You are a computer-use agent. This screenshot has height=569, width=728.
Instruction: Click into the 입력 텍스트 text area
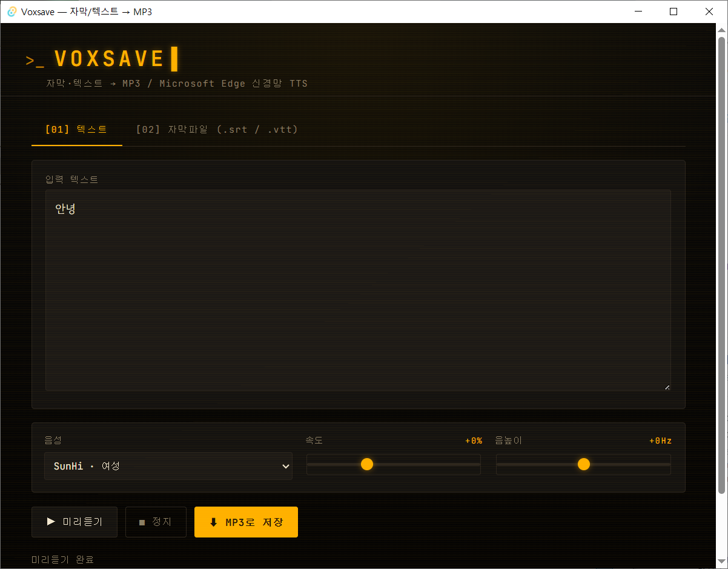(x=358, y=290)
